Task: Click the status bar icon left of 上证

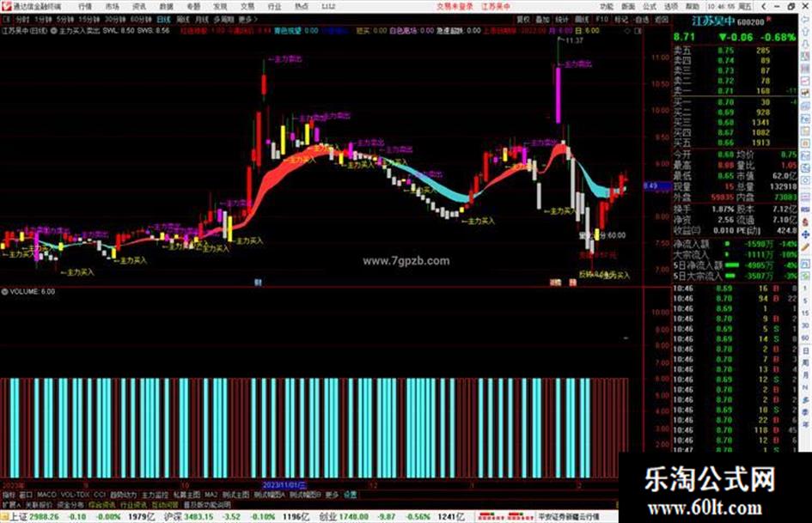Action: (x=4, y=517)
